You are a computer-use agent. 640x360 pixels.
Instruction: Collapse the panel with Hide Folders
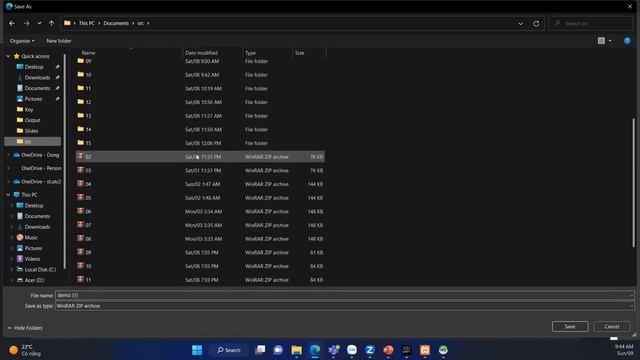pyautogui.click(x=25, y=328)
